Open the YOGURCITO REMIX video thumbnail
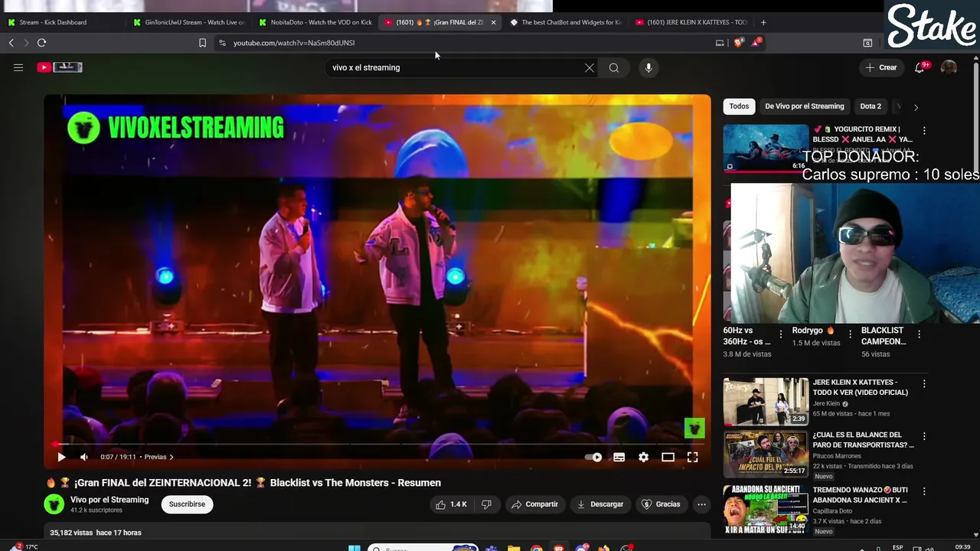 pos(766,148)
